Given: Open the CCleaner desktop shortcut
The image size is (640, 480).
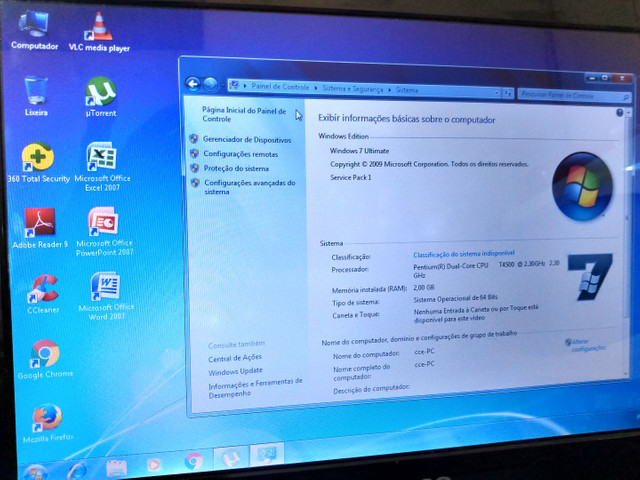Looking at the screenshot, I should 43,294.
